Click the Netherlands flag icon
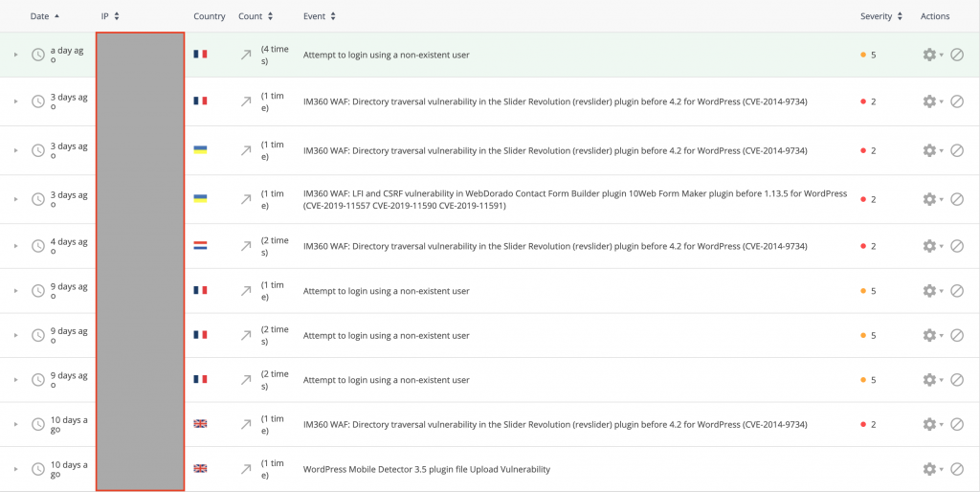This screenshot has width=980, height=492. pyautogui.click(x=200, y=246)
